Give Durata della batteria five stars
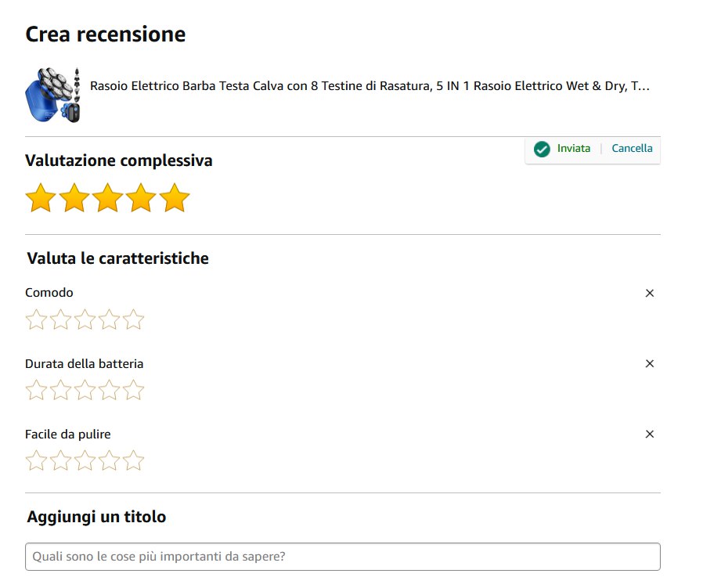The height and width of the screenshot is (588, 714). [134, 390]
